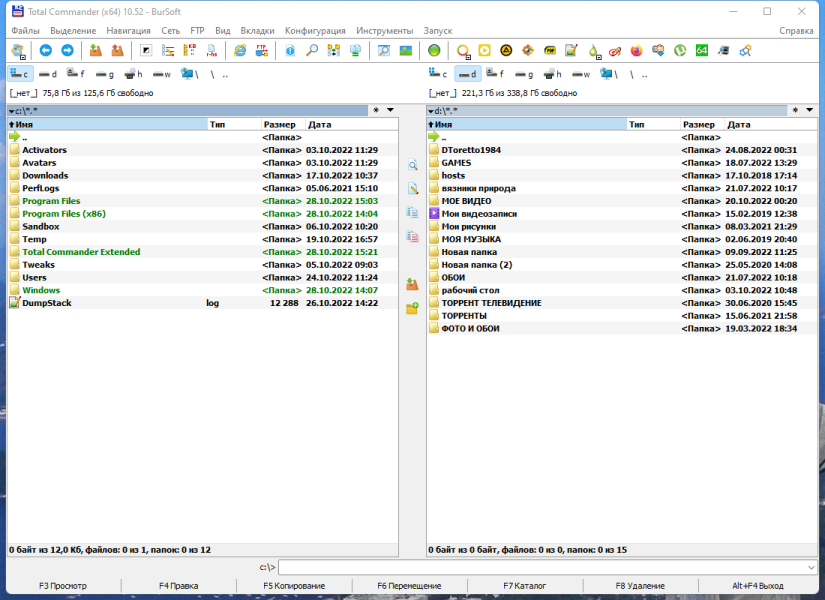Open the Навигация menu

point(128,31)
